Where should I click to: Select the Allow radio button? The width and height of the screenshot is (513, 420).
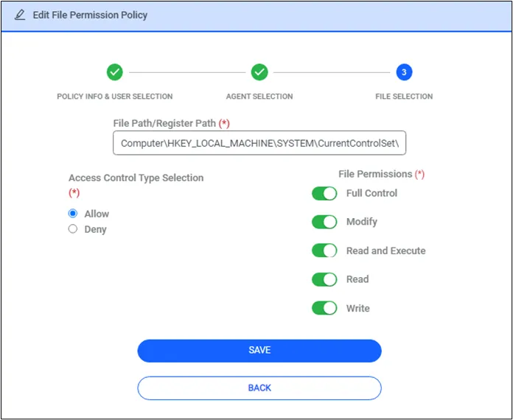[x=73, y=214]
